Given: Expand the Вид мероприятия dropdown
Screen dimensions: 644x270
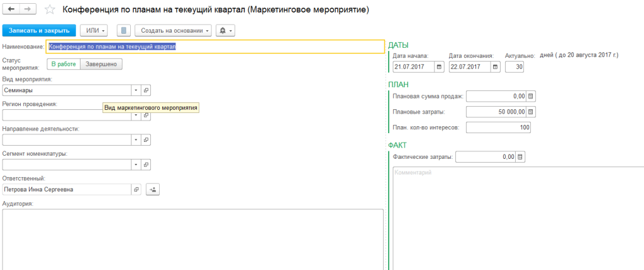Looking at the screenshot, I should 135,90.
